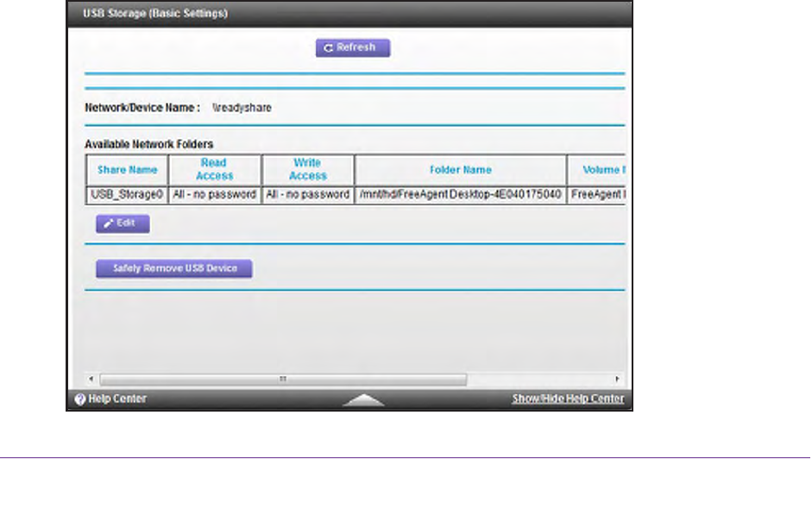This screenshot has height=516, width=812.
Task: Select the USB_Storage0 share name cell
Action: [127, 195]
